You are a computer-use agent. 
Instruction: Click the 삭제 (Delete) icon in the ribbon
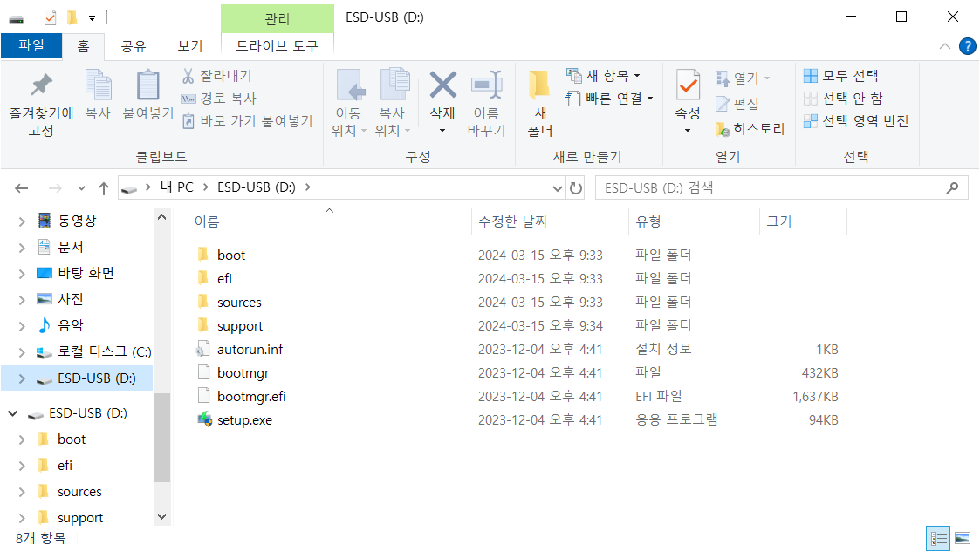pos(442,96)
